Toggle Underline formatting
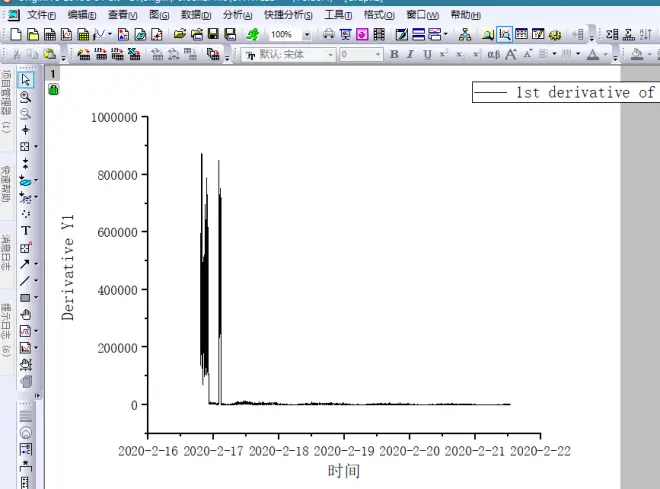The height and width of the screenshot is (489, 660). coord(428,54)
